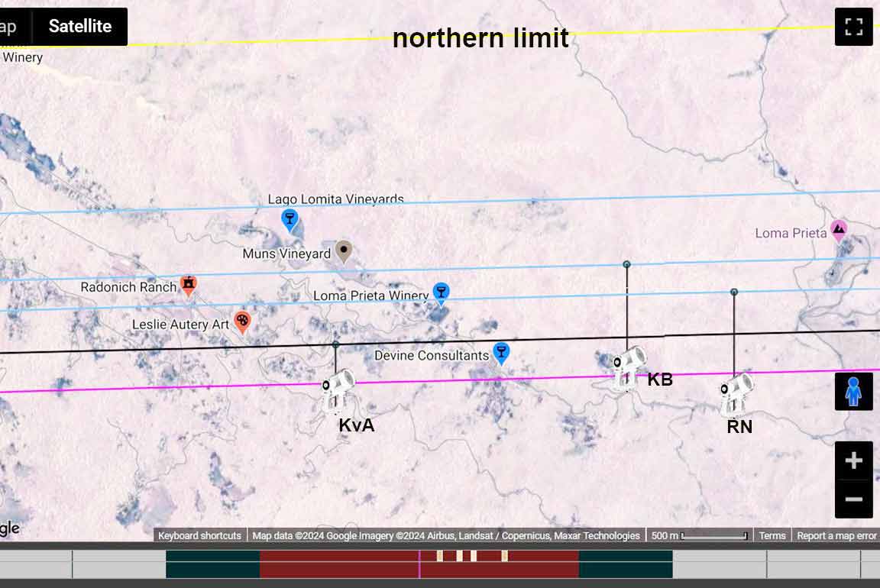Zoom in with the plus button

pyautogui.click(x=853, y=460)
